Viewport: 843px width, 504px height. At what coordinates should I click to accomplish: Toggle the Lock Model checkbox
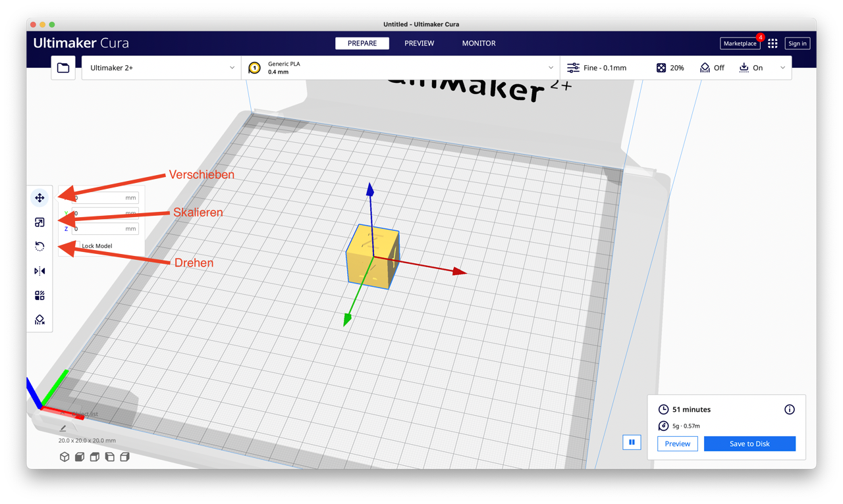click(x=76, y=246)
